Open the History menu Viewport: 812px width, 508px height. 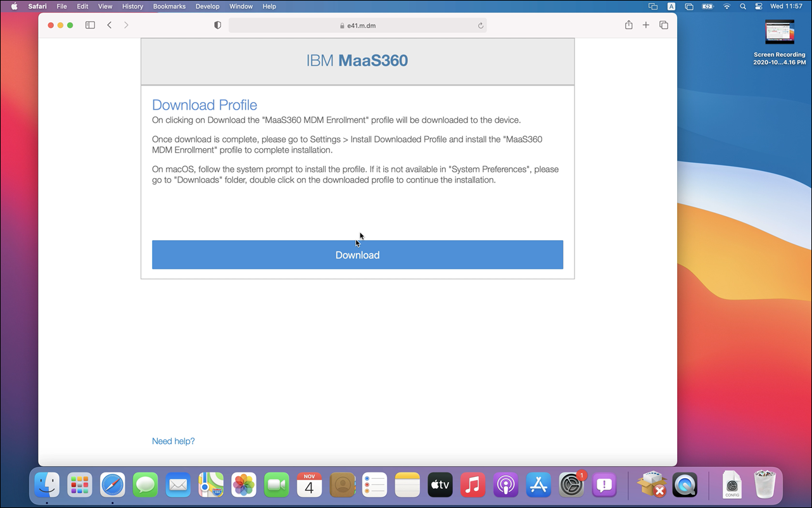pos(132,6)
